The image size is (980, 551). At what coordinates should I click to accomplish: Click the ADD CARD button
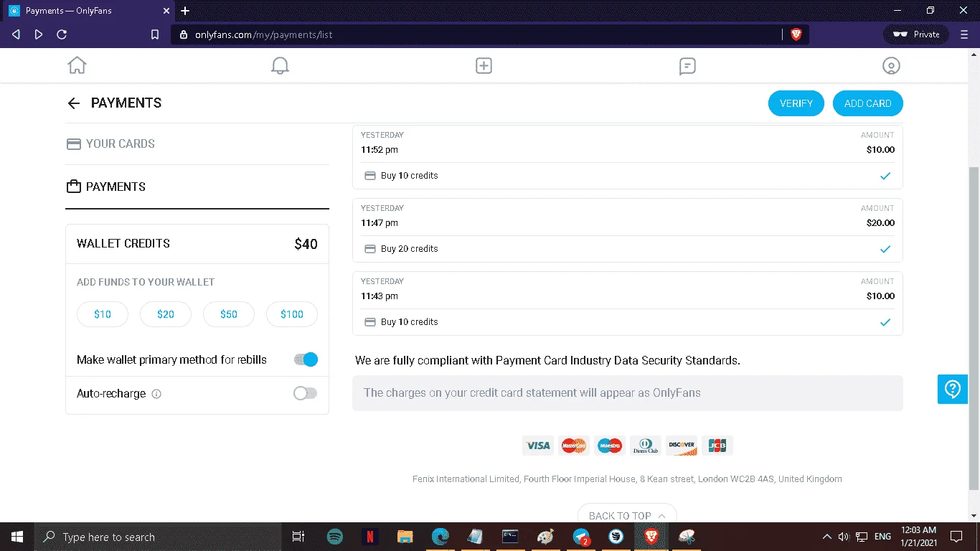868,103
